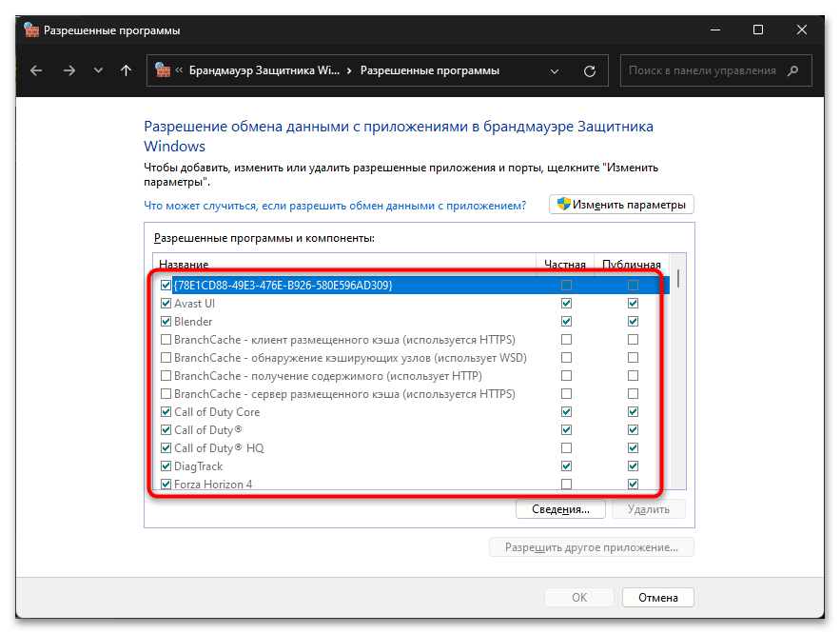The image size is (840, 634).
Task: Click the Изменить параметры button
Action: point(621,204)
